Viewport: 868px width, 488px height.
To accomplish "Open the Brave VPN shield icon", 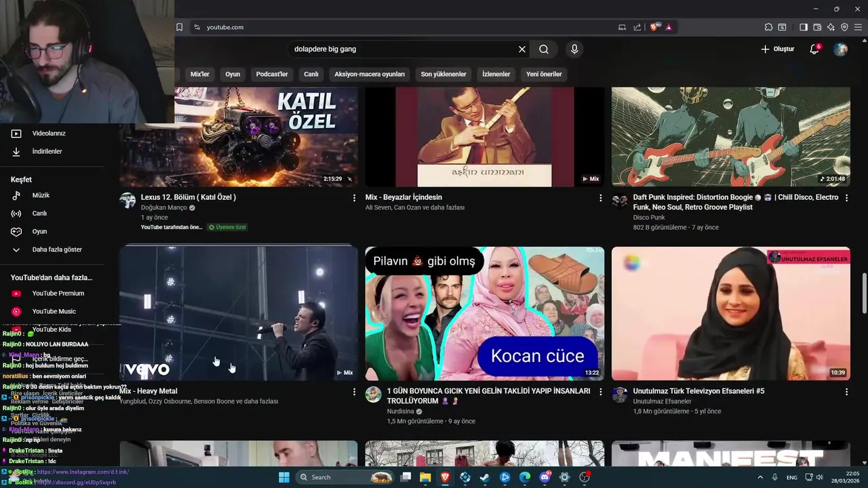I will point(844,27).
